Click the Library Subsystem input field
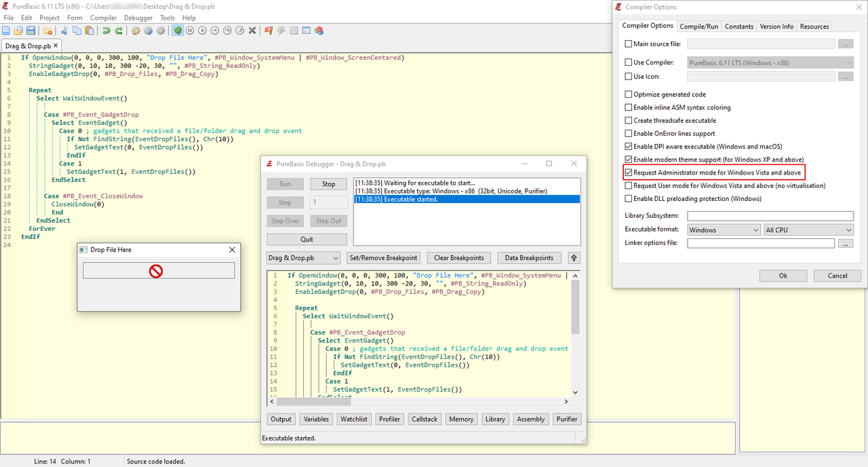Image resolution: width=868 pixels, height=467 pixels. [770, 216]
